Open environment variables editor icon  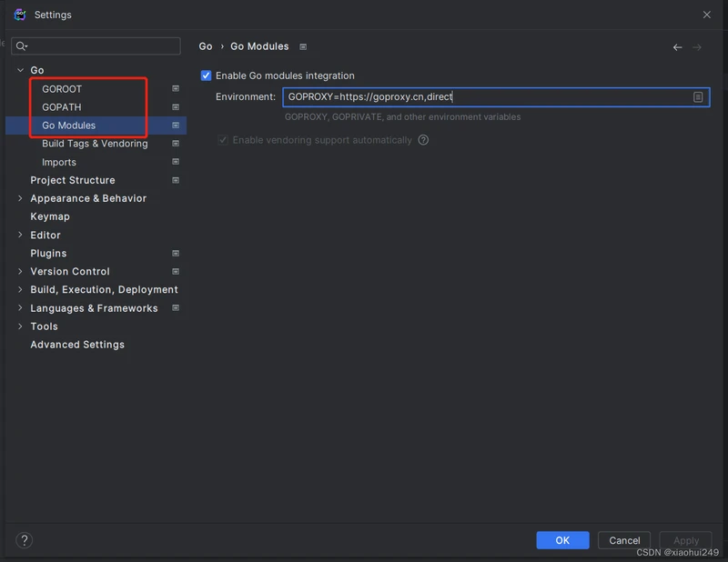(x=698, y=97)
